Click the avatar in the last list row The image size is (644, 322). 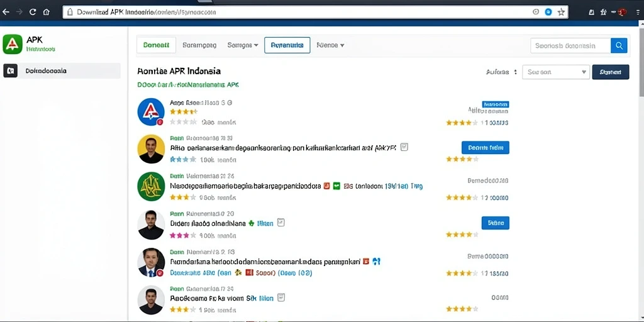point(151,300)
